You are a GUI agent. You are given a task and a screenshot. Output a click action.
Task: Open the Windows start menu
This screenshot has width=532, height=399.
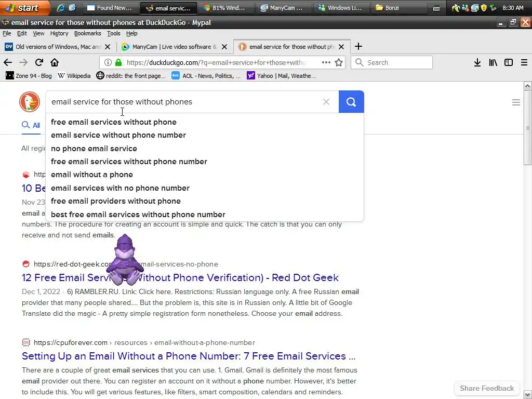[24, 7]
